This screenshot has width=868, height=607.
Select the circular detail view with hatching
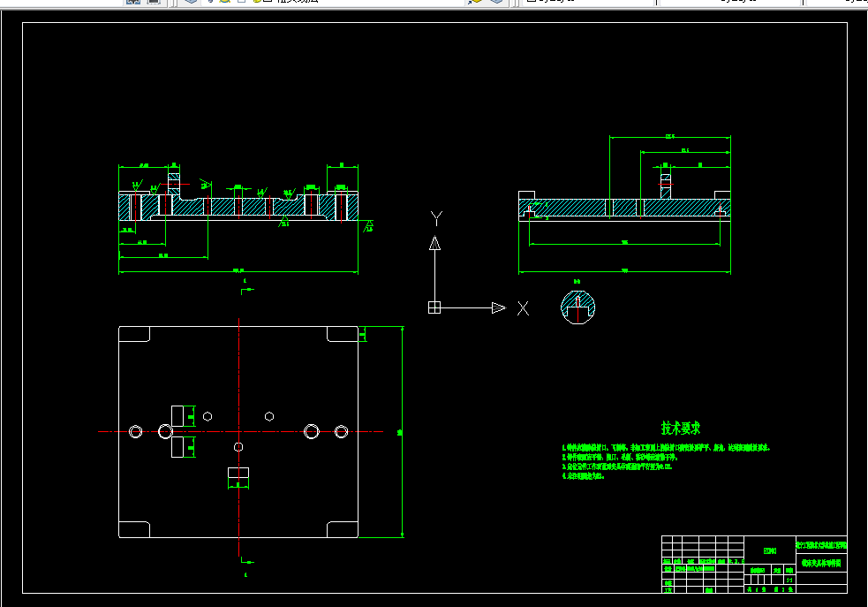tap(577, 307)
